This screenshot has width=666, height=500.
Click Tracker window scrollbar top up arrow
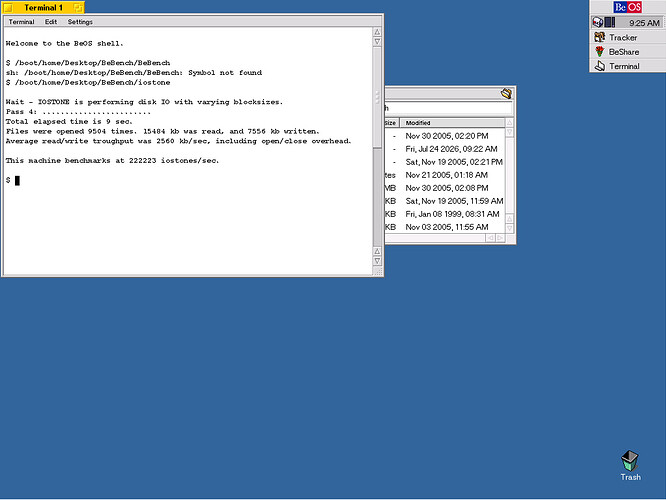click(x=510, y=123)
